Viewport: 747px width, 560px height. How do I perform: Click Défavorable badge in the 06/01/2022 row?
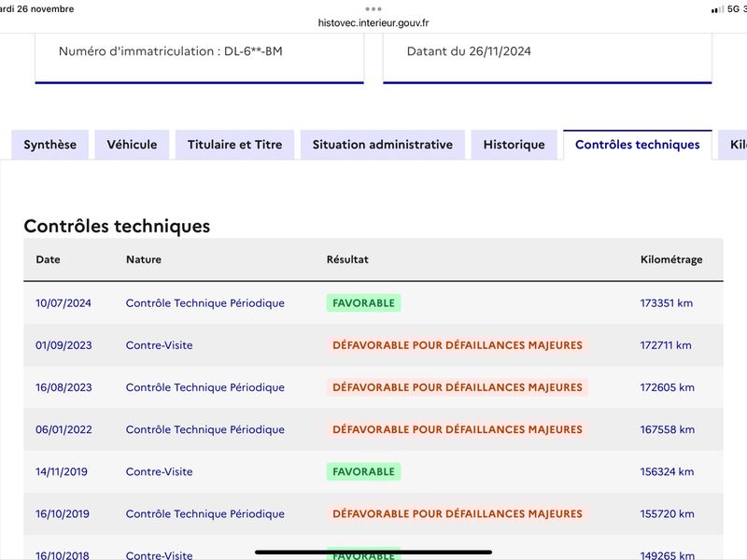(x=458, y=429)
